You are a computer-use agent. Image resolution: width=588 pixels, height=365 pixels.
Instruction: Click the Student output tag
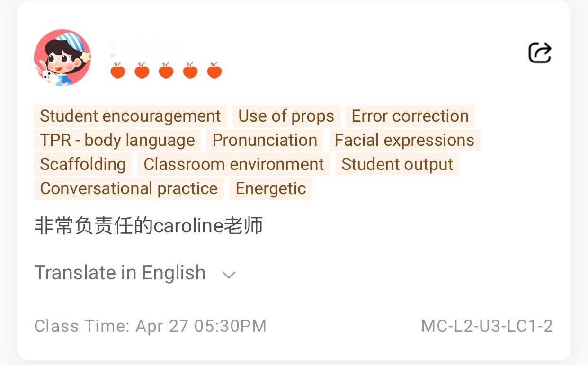[x=397, y=164]
